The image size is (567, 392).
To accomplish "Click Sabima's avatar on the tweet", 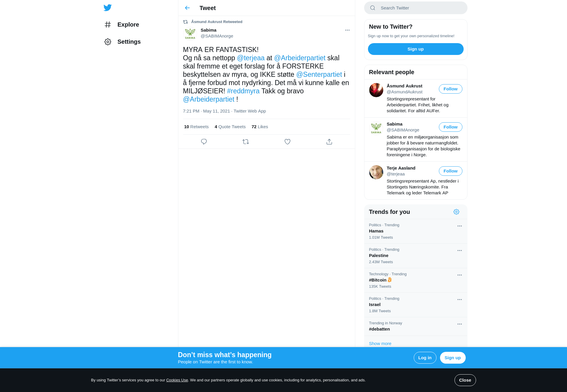I will tap(190, 33).
